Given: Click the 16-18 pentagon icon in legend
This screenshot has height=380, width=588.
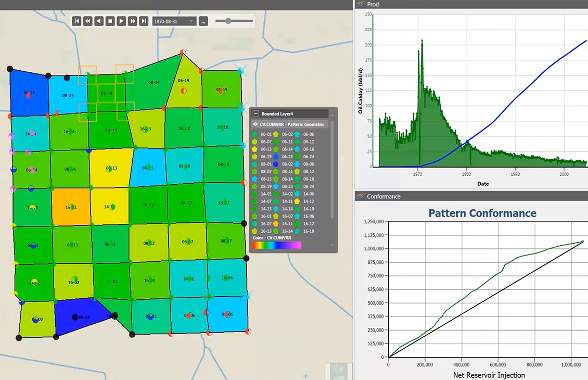Looking at the screenshot, I should pos(297,231).
